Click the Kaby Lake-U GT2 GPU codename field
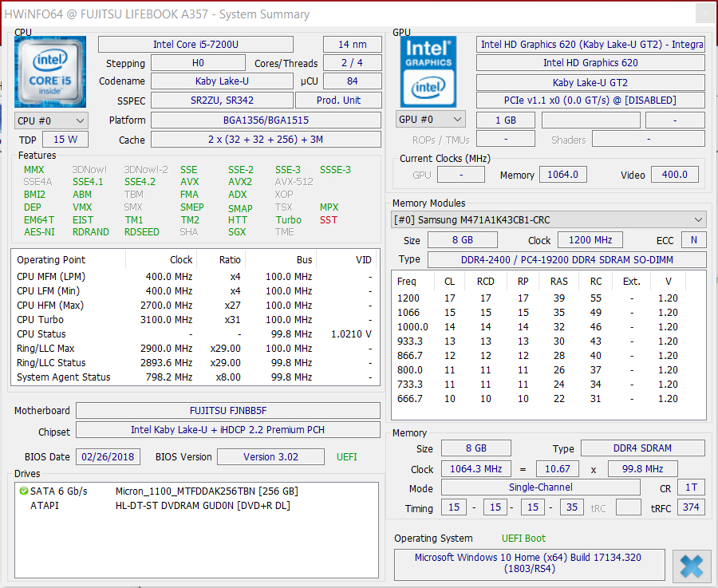Viewport: 718px width, 588px height. (x=590, y=82)
